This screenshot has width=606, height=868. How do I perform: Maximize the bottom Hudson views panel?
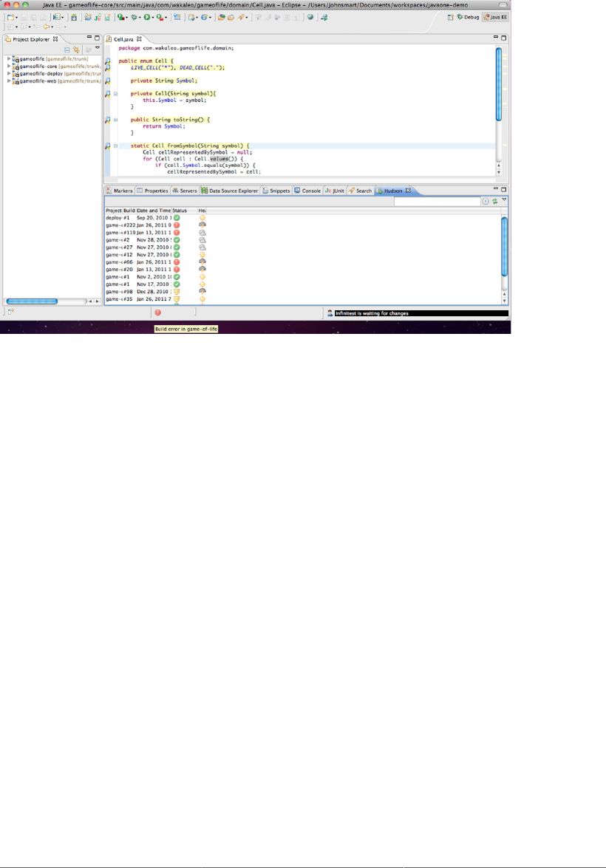pos(503,190)
